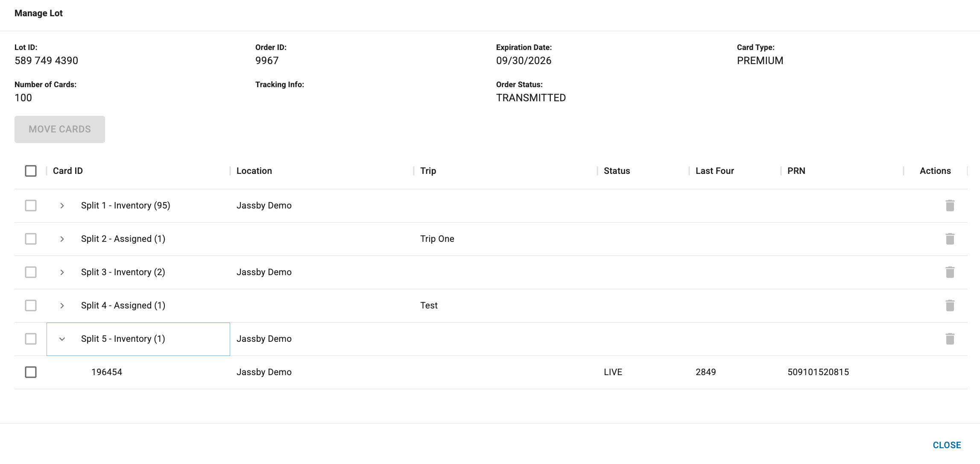The width and height of the screenshot is (980, 464).
Task: Toggle the select-all checkbox in header
Action: click(31, 171)
